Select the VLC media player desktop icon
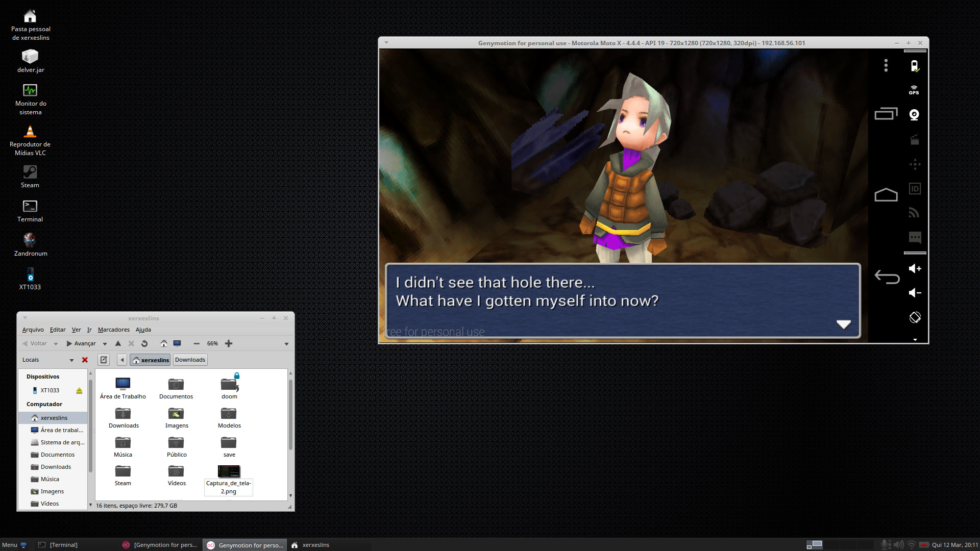980x551 pixels. [30, 140]
